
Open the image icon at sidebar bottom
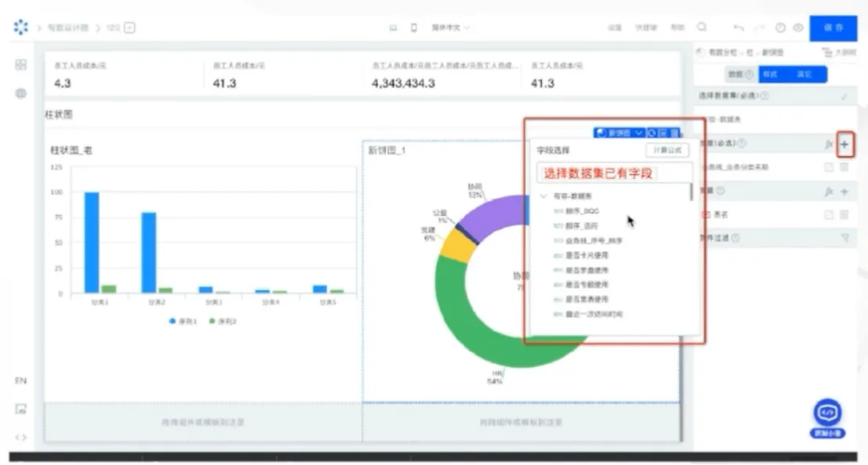pyautogui.click(x=20, y=409)
